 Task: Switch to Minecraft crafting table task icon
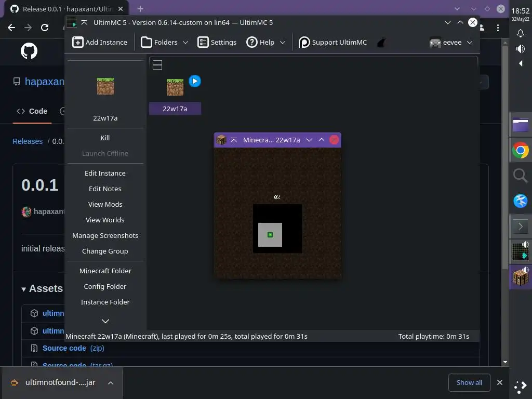tap(521, 276)
